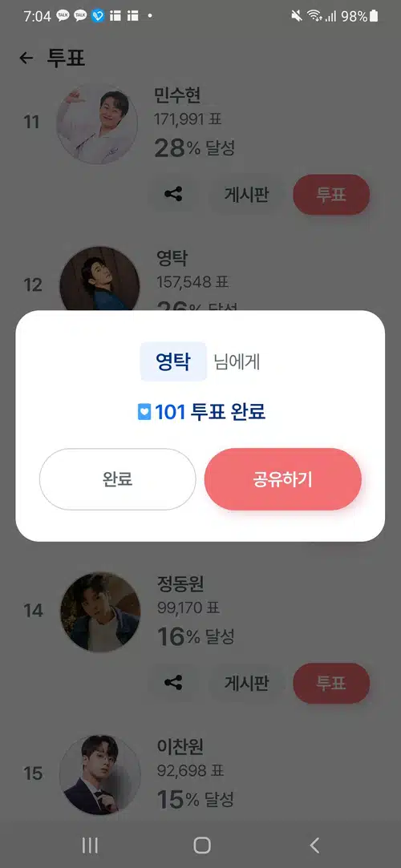Vote for 민수현 with the 투표 button

331,194
